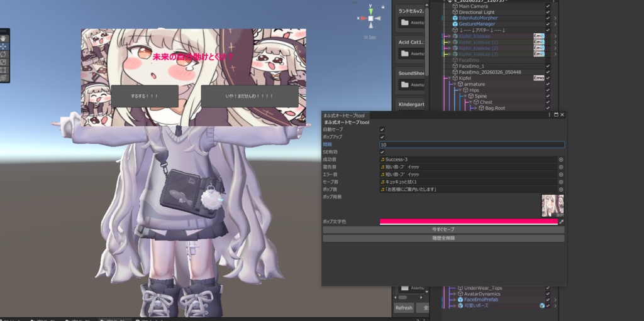This screenshot has width=644, height=321.
Task: Select the まふ式オートセーブtool tab
Action: coord(346,116)
